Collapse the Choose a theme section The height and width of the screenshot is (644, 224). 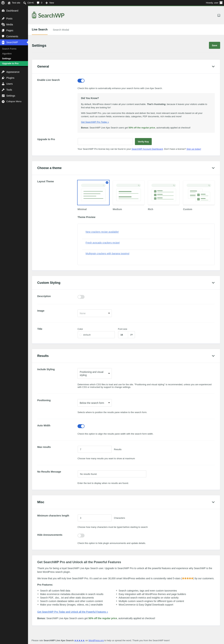pyautogui.click(x=213, y=168)
